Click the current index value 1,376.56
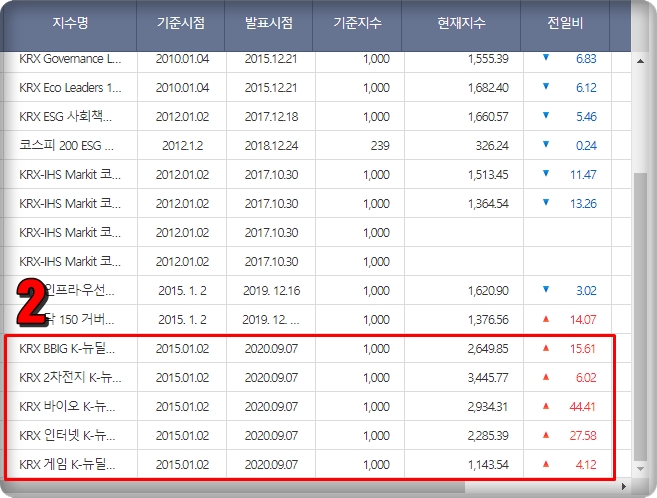The height and width of the screenshot is (498, 657). [488, 320]
